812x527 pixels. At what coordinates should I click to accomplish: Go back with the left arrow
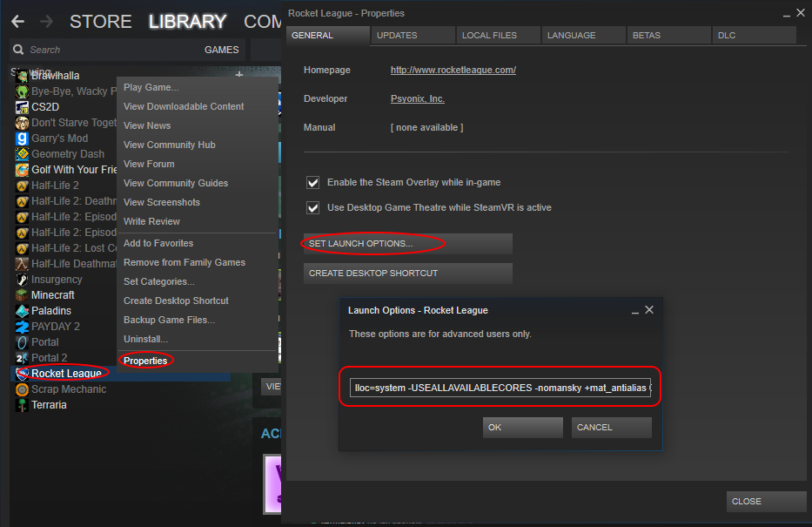(18, 21)
